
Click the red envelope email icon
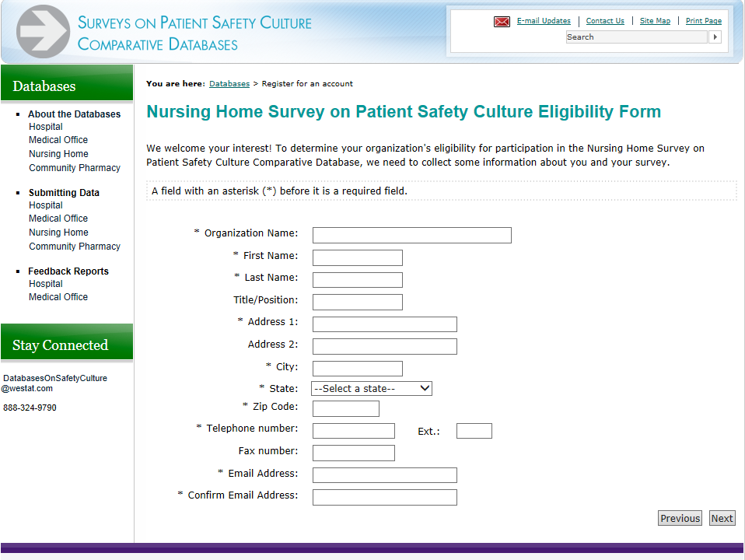(502, 22)
